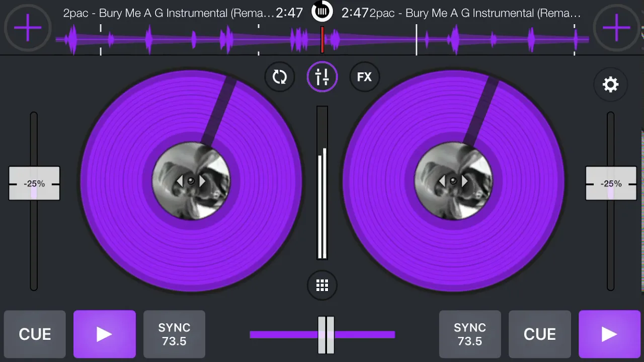Image resolution: width=644 pixels, height=362 pixels.
Task: Click left deck time remaining 2:47
Action: pyautogui.click(x=289, y=13)
